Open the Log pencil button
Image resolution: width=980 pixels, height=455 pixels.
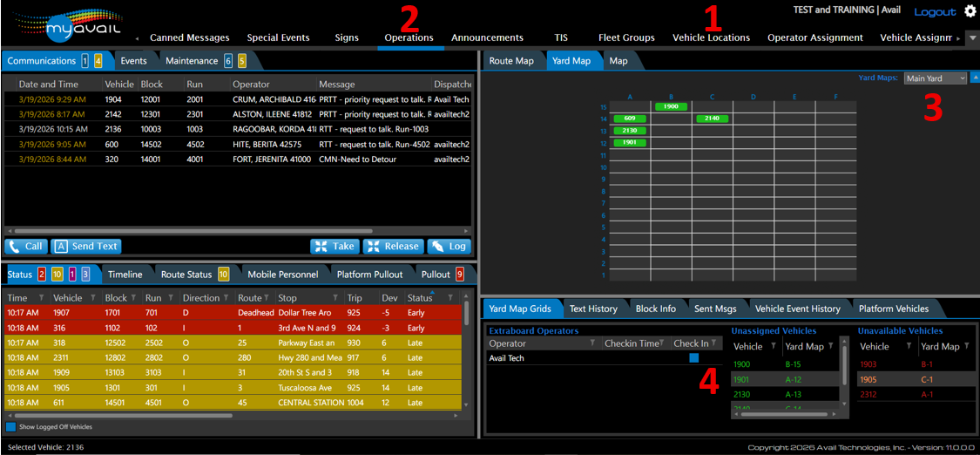(449, 247)
